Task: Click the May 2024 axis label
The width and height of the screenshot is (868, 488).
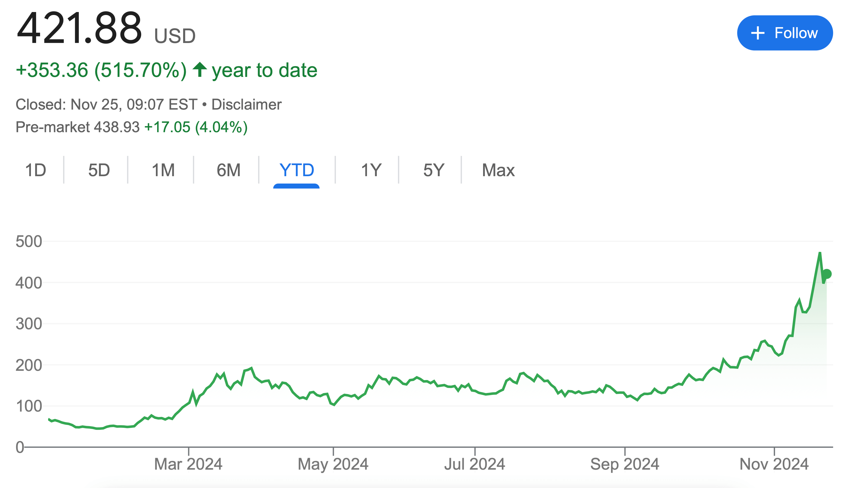Action: click(x=333, y=464)
